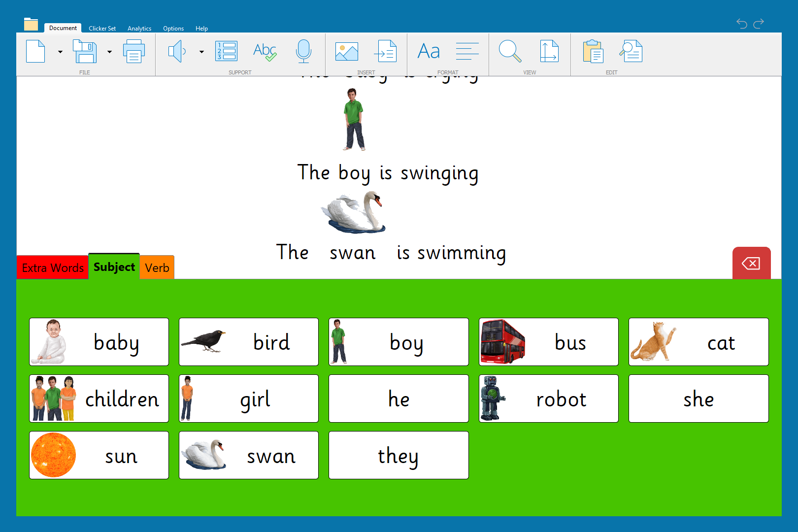Click the microphone voice recording icon
This screenshot has width=798, height=532.
click(303, 51)
